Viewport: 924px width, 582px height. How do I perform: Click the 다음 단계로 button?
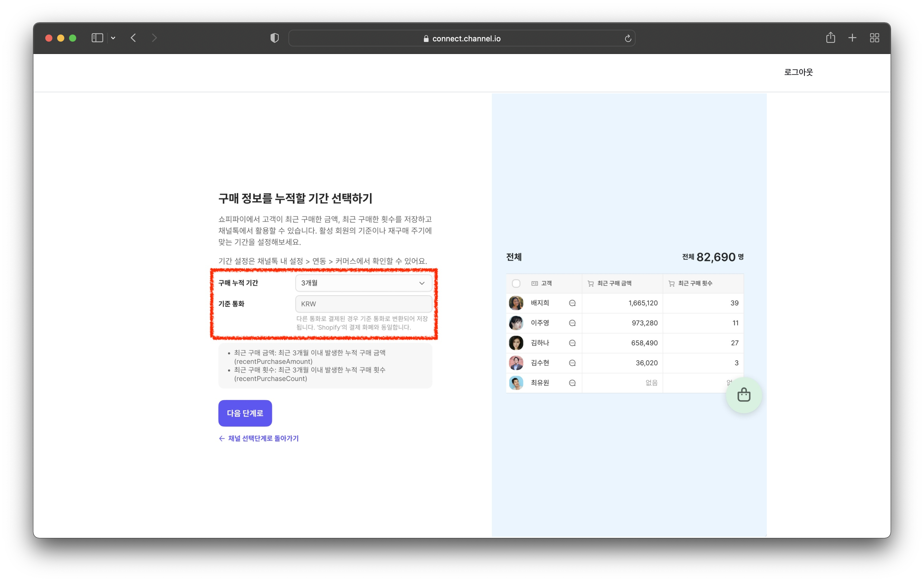point(245,413)
